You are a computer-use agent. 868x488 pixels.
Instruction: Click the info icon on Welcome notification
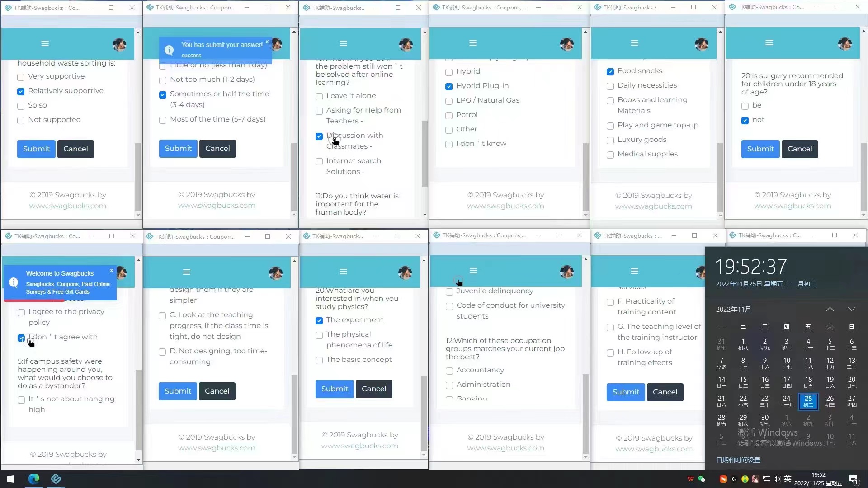14,282
